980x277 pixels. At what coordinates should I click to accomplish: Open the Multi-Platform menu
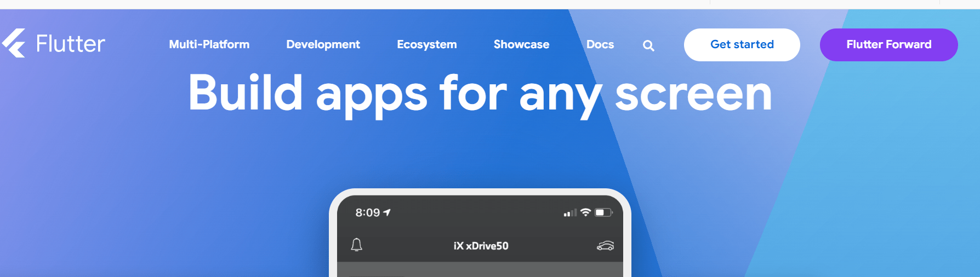coord(209,44)
